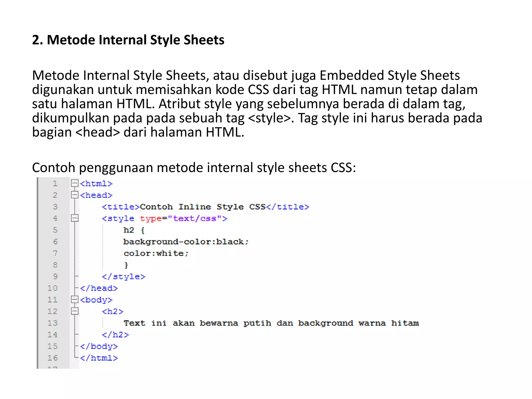532x399 pixels.
Task: Collapse the <style> fold marker on line 4
Action: pyautogui.click(x=75, y=218)
